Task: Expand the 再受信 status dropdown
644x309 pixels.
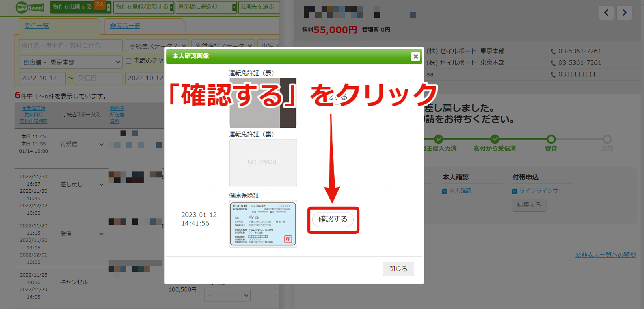Action: coord(101,144)
